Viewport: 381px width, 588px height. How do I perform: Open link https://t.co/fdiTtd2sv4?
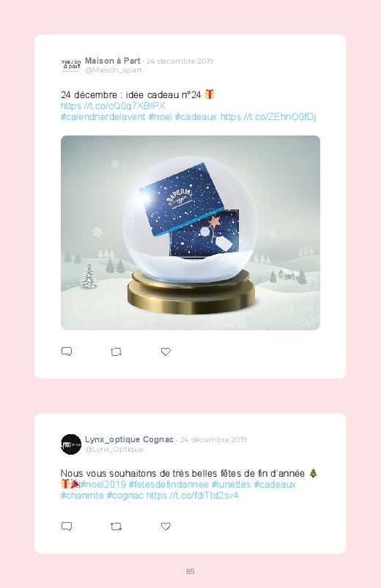192,496
